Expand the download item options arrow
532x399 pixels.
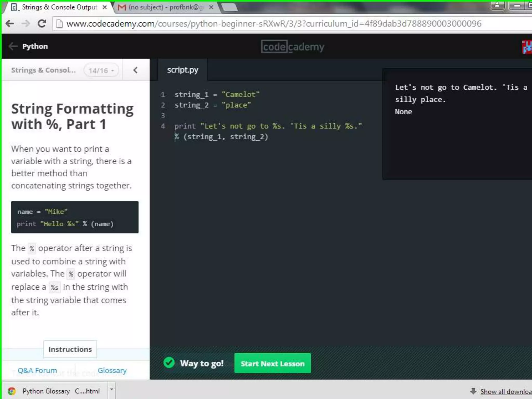111,389
